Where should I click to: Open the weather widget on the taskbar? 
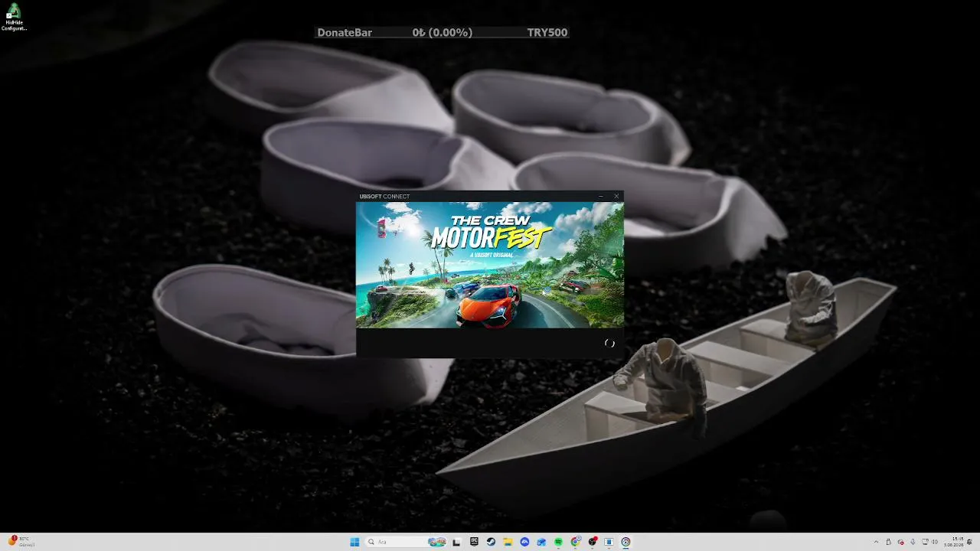(x=21, y=542)
